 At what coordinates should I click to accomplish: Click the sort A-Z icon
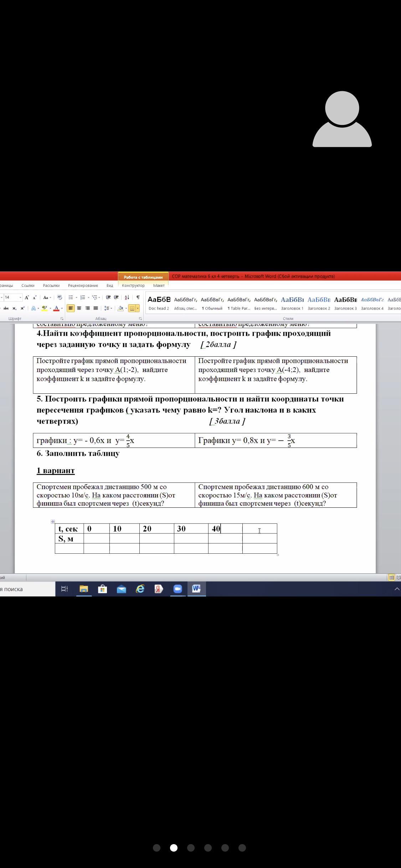[x=127, y=298]
